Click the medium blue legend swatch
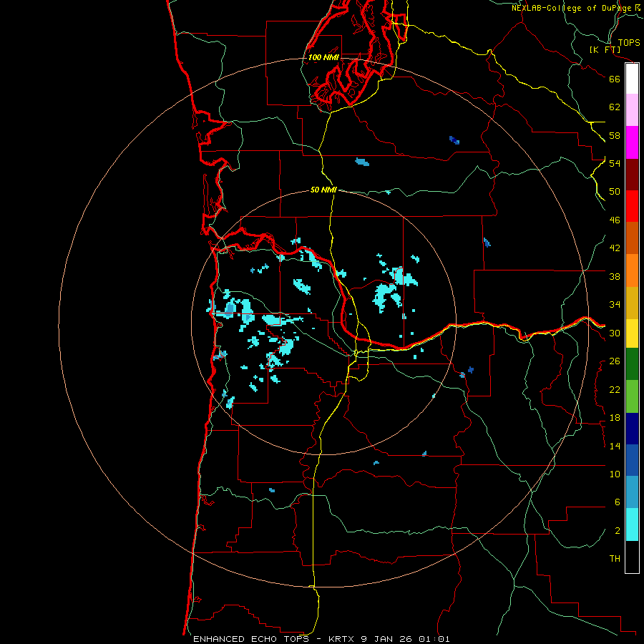 point(632,460)
